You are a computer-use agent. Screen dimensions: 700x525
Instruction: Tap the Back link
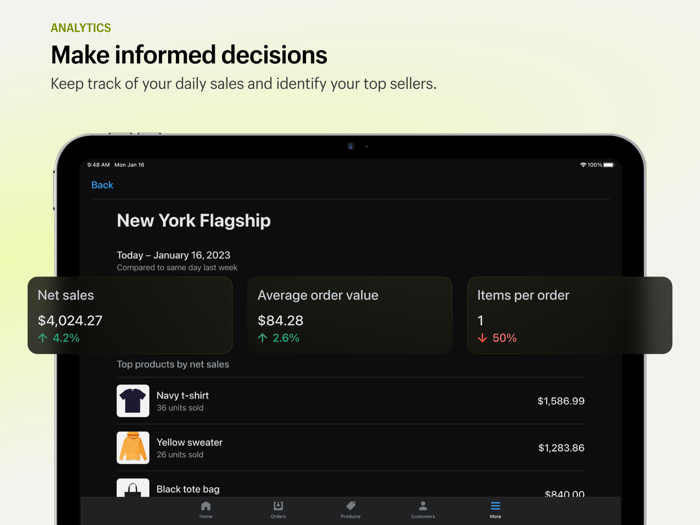tap(102, 185)
